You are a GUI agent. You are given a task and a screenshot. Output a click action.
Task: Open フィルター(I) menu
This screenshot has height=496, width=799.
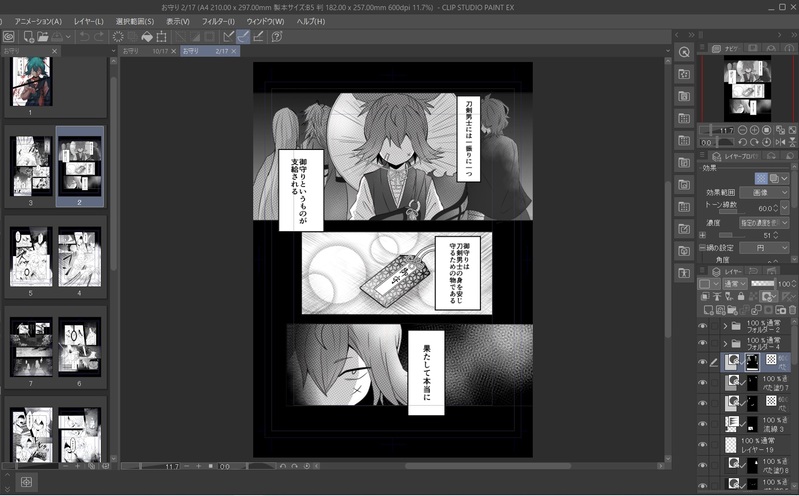218,21
